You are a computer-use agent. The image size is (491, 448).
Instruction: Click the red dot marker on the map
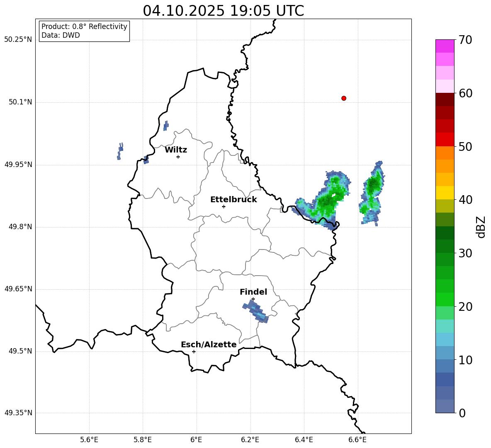click(x=343, y=98)
